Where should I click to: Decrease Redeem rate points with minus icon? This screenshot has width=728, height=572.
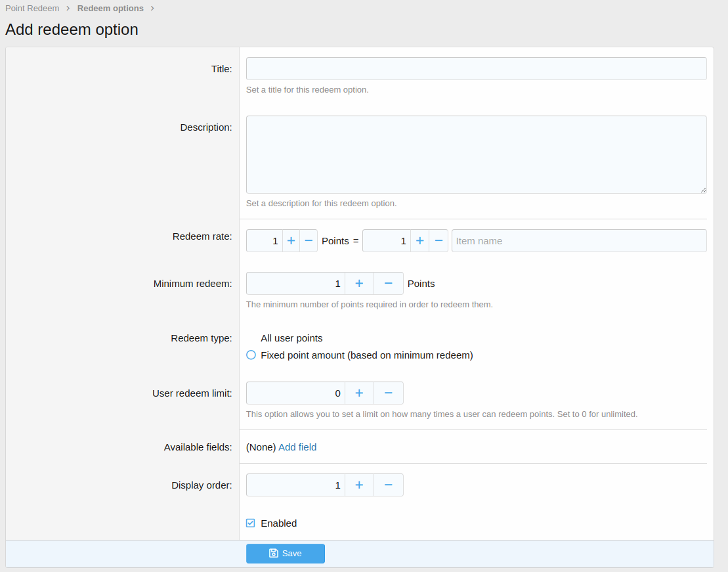click(x=309, y=241)
